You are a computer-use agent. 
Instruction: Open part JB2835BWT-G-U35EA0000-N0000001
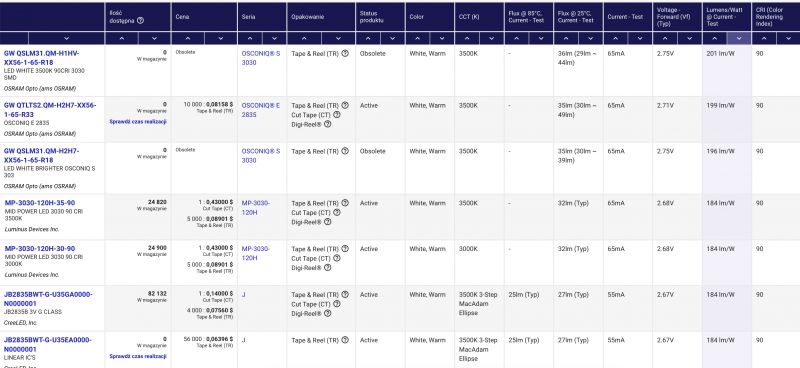pos(48,345)
